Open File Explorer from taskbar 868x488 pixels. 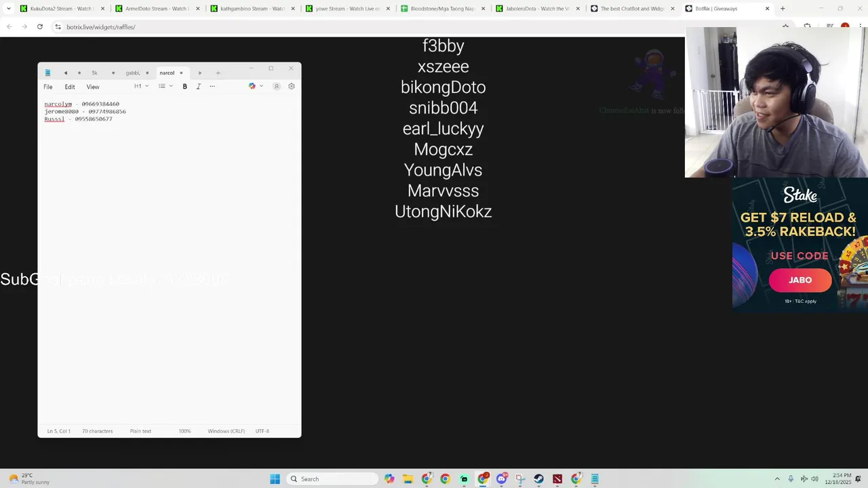(408, 479)
